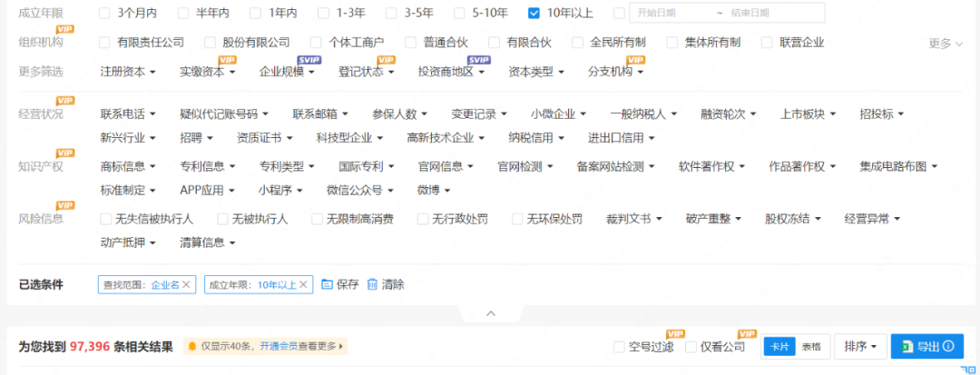Open the 上市板块 dropdown
The width and height of the screenshot is (980, 375).
(808, 114)
